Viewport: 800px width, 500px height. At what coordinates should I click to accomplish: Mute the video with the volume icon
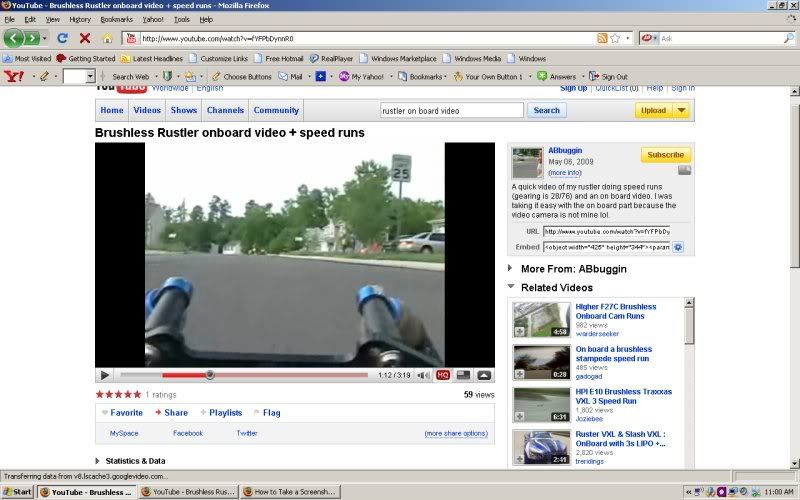tap(421, 376)
